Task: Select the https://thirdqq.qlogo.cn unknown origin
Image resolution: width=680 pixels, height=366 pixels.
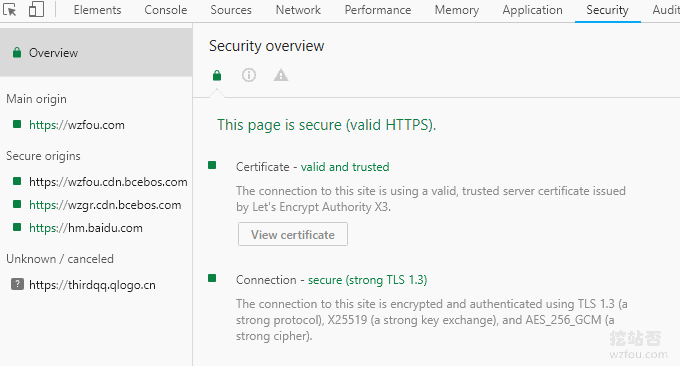Action: [x=92, y=285]
